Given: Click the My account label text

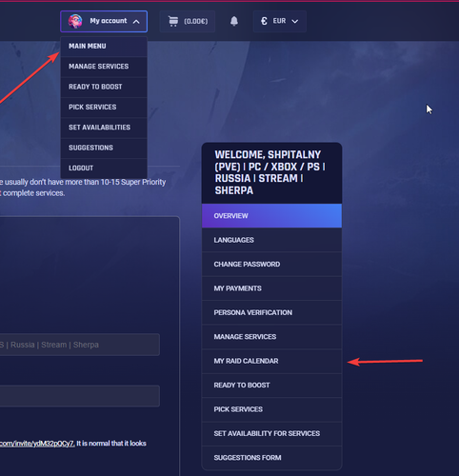Looking at the screenshot, I should click(109, 21).
